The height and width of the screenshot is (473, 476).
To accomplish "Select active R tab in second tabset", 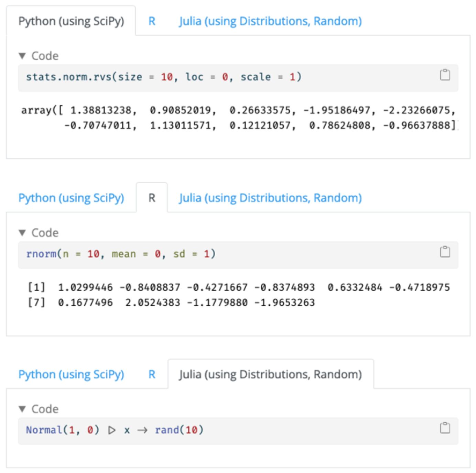I will (152, 198).
